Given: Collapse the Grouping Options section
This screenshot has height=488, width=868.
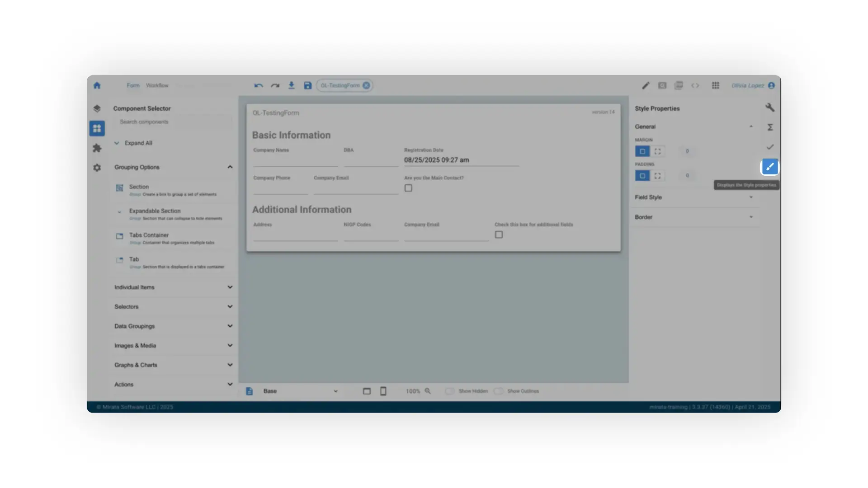Looking at the screenshot, I should click(x=230, y=167).
